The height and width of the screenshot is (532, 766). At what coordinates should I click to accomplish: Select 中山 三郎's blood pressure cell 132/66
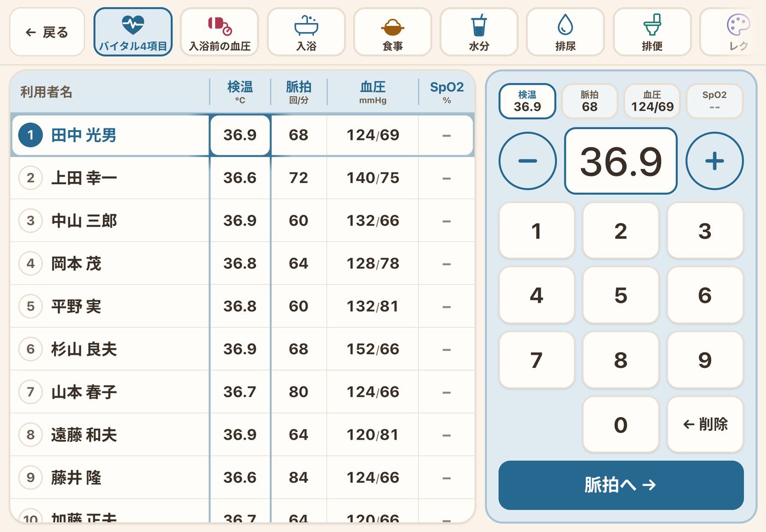[x=373, y=220]
